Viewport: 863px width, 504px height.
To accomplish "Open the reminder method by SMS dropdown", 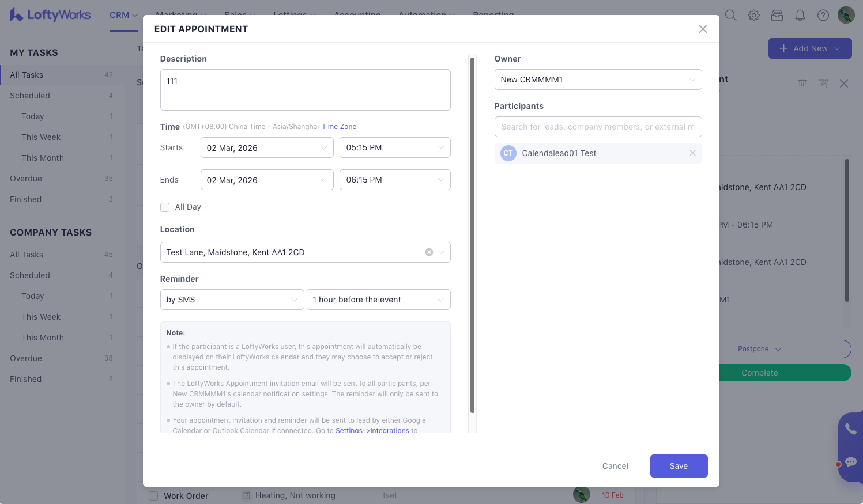I will [x=232, y=300].
